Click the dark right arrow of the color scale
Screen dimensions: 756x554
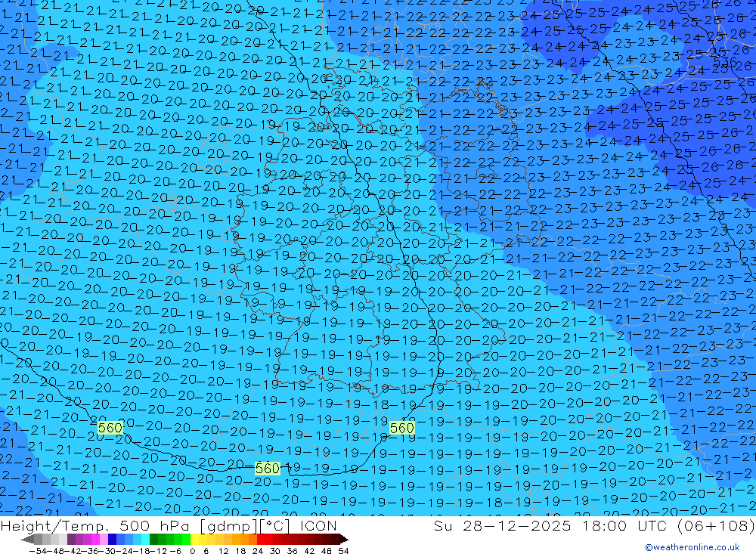click(343, 539)
